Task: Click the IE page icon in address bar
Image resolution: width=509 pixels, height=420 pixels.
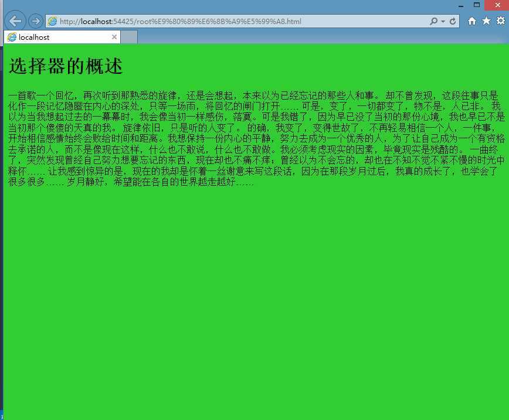Action: tap(53, 22)
